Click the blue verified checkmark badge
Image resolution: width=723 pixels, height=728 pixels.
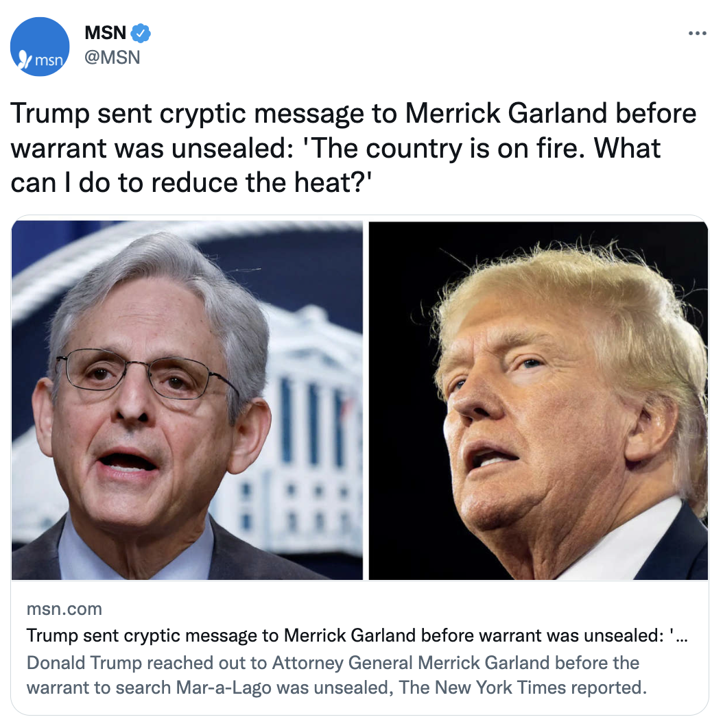click(x=141, y=34)
